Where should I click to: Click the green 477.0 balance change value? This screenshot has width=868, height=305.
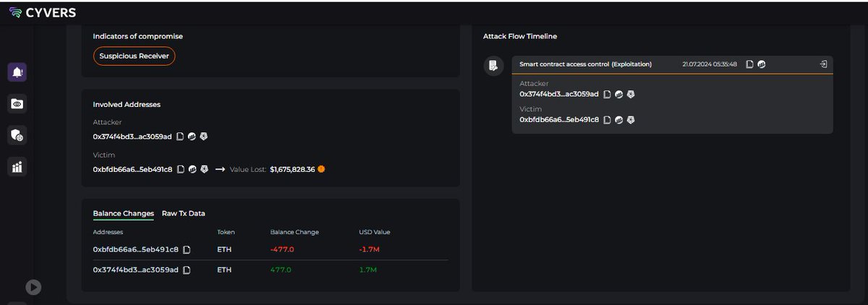(281, 270)
